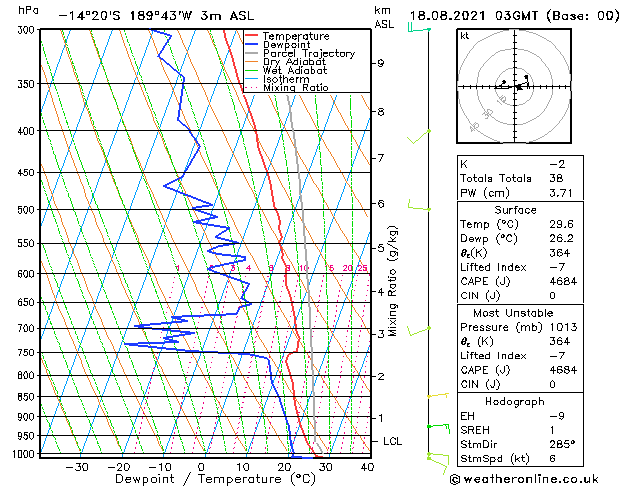Click the PW (cm) value 3.71
This screenshot has width=629, height=486.
(561, 193)
